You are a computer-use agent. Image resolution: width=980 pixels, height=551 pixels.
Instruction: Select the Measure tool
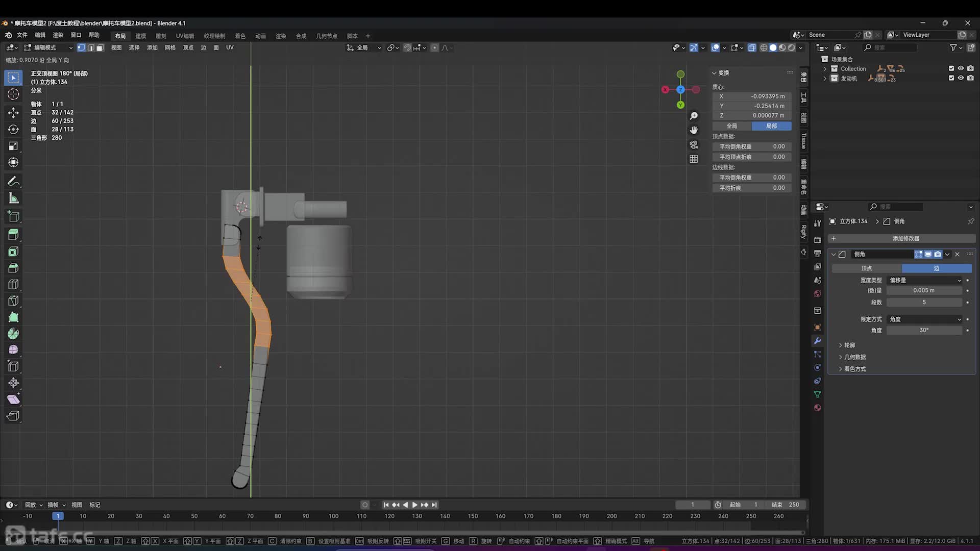point(14,198)
